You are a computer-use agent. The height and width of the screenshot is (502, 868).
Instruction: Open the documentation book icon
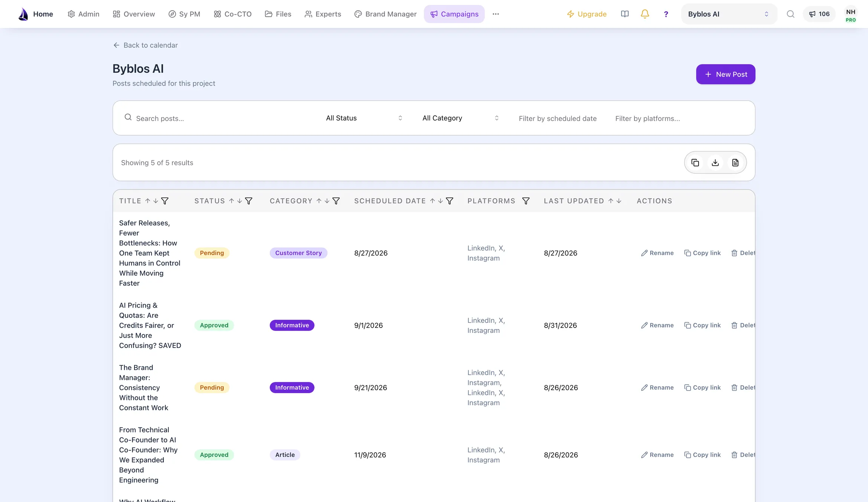point(625,14)
